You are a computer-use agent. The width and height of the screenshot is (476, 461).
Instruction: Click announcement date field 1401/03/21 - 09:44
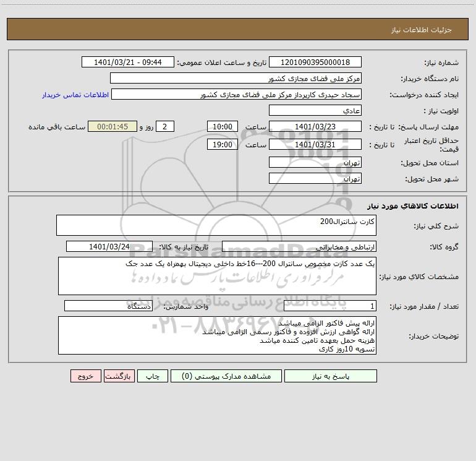click(x=128, y=62)
